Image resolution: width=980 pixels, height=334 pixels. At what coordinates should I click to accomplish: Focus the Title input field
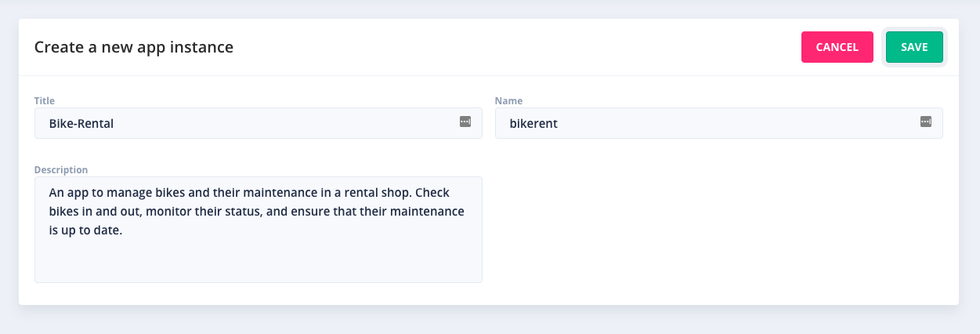(259, 123)
